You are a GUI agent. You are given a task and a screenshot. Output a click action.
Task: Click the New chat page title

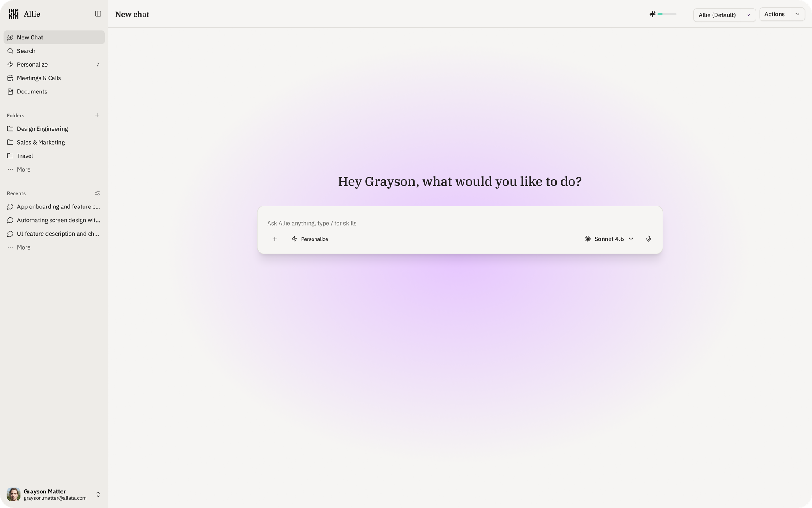pos(132,14)
